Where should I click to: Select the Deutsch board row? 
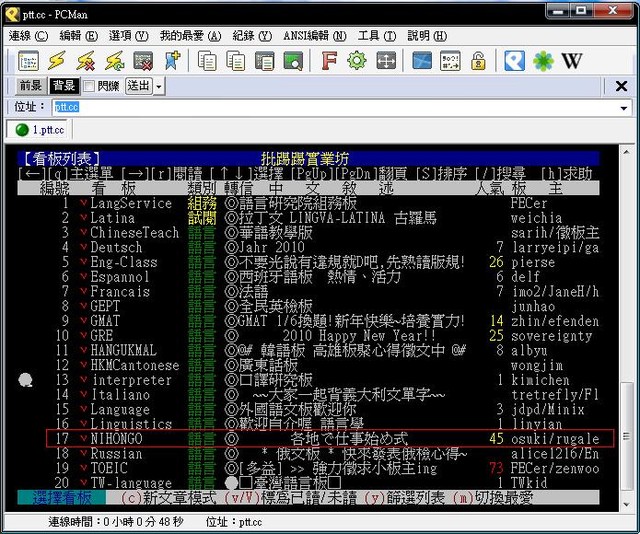tap(308, 247)
